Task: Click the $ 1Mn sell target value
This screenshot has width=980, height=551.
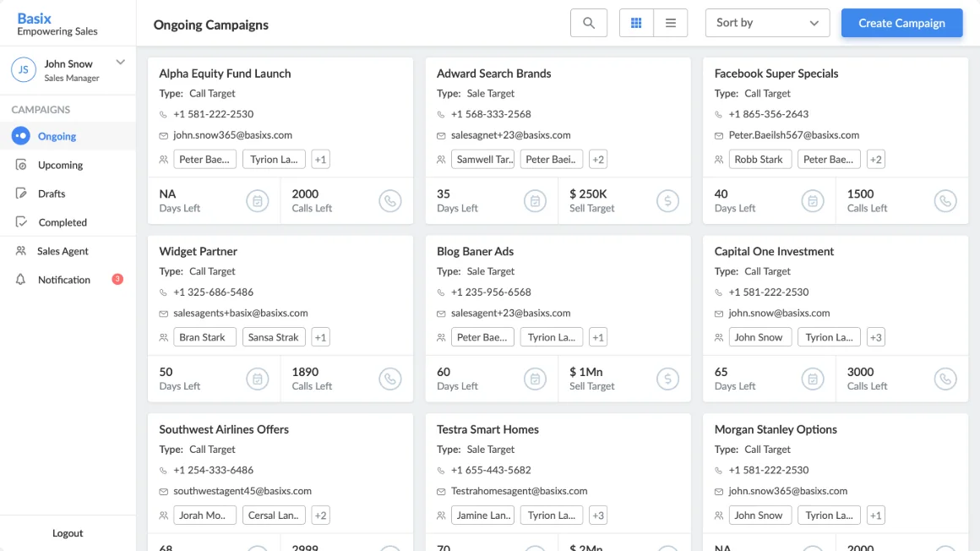Action: (x=586, y=372)
